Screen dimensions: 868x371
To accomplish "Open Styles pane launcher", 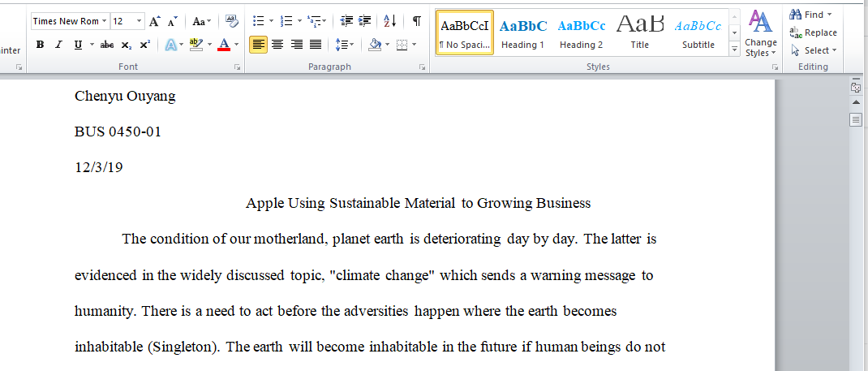I will 775,67.
